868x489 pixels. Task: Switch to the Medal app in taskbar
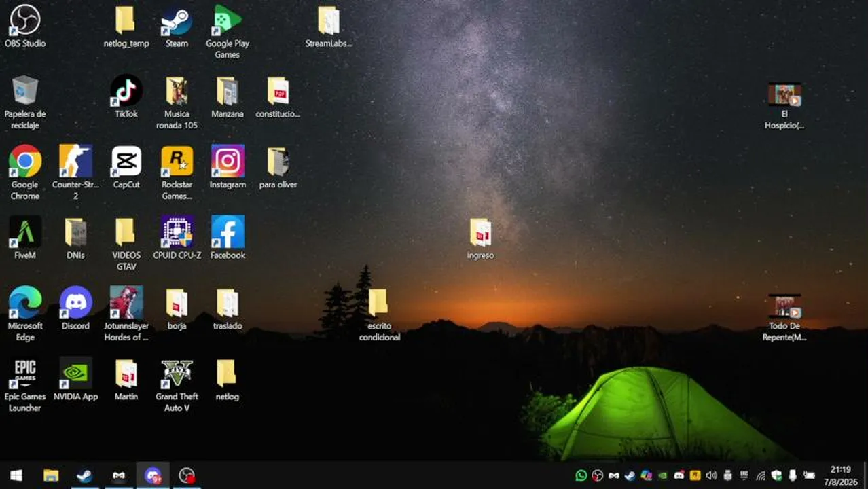tap(119, 475)
